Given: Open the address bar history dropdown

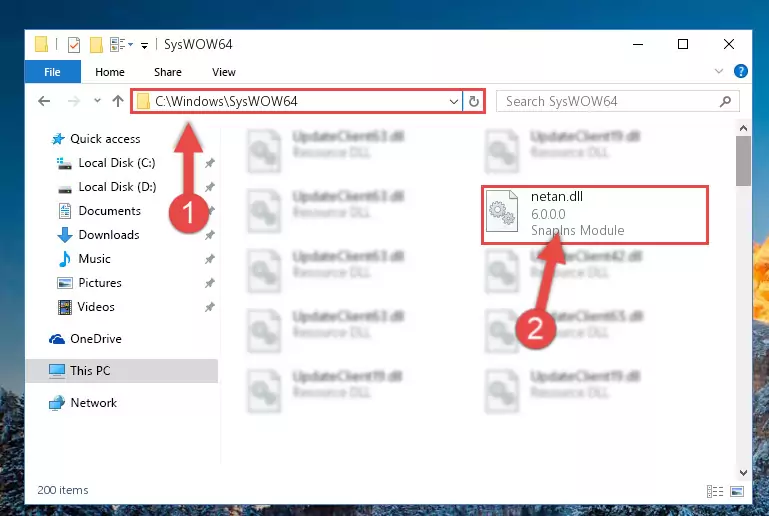Looking at the screenshot, I should [454, 102].
